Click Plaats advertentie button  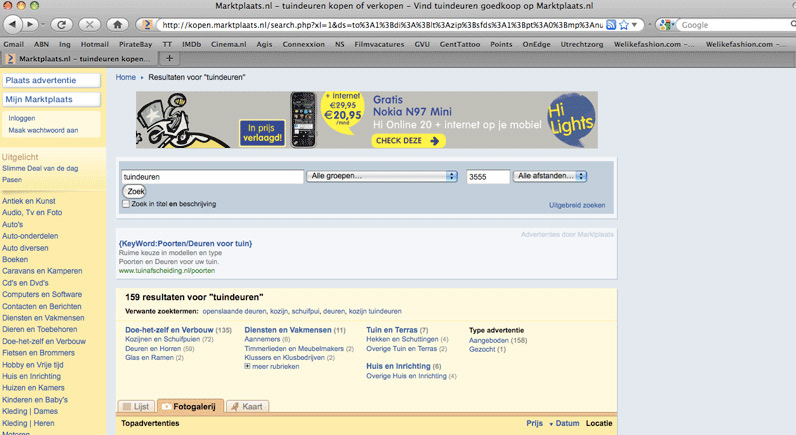point(51,80)
